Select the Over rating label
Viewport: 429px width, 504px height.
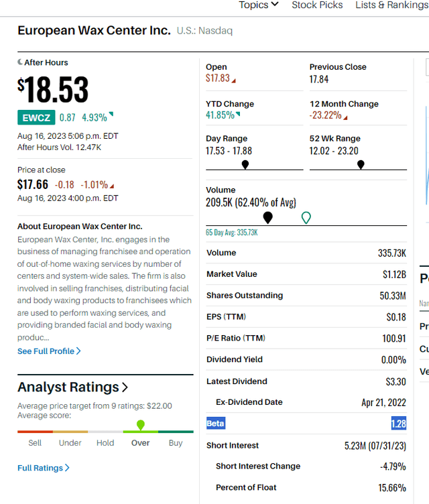(x=140, y=443)
